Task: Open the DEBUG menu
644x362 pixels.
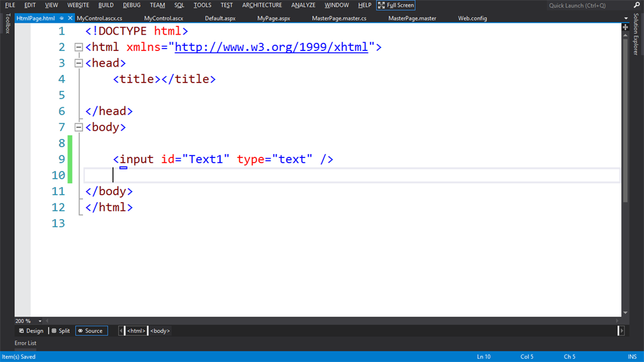Action: click(x=131, y=5)
